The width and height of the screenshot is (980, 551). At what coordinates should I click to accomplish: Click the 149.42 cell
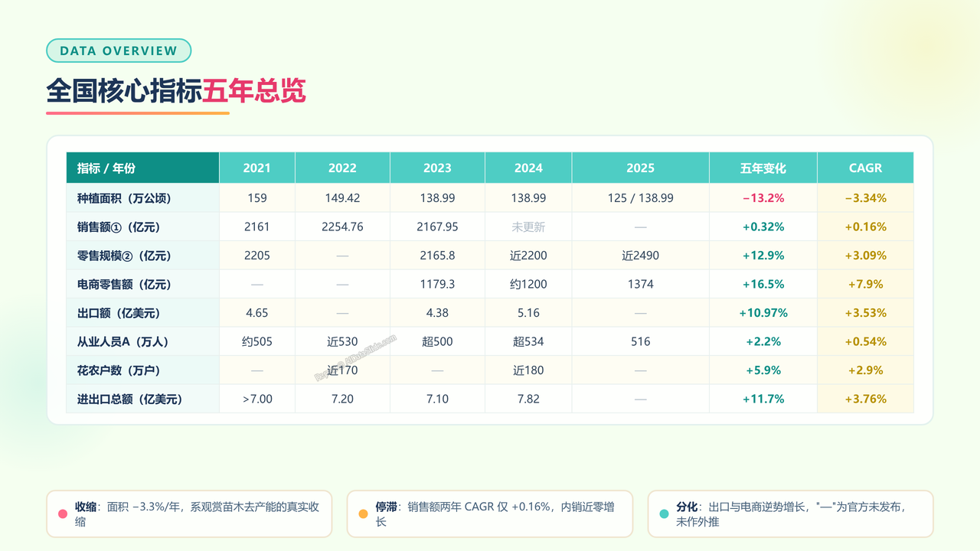(x=342, y=198)
